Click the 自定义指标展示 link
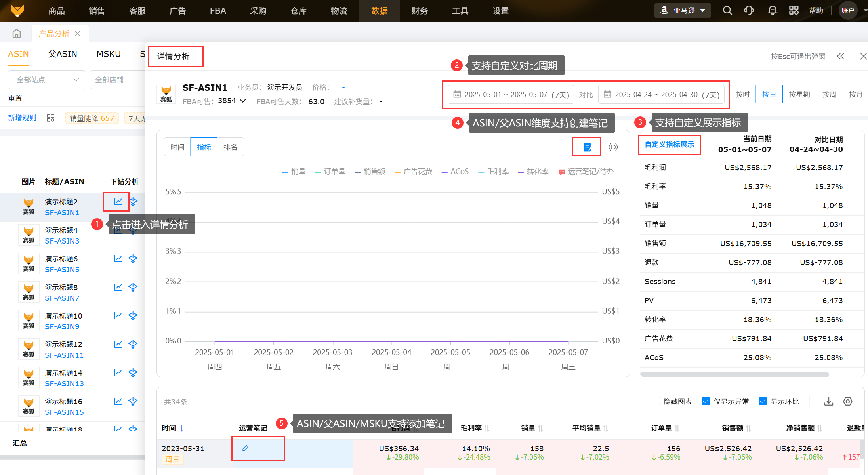Viewport: 868px width, 475px height. click(x=669, y=145)
